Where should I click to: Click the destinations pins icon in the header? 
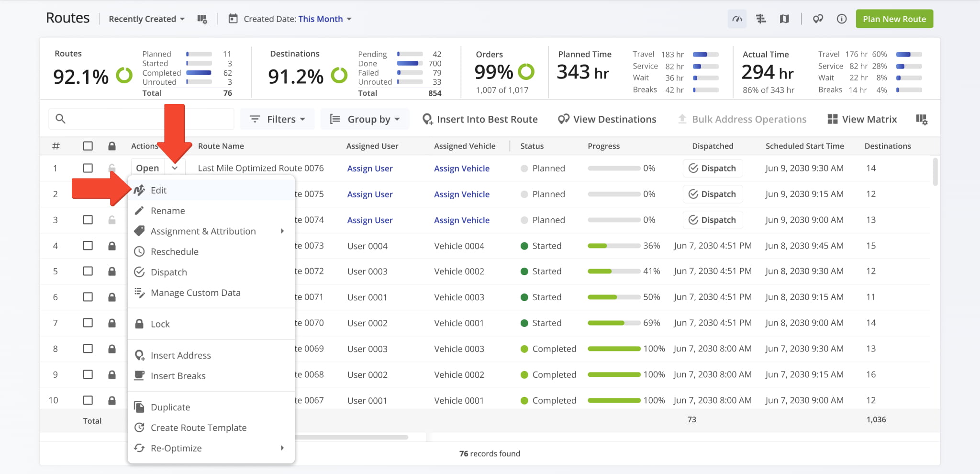818,19
